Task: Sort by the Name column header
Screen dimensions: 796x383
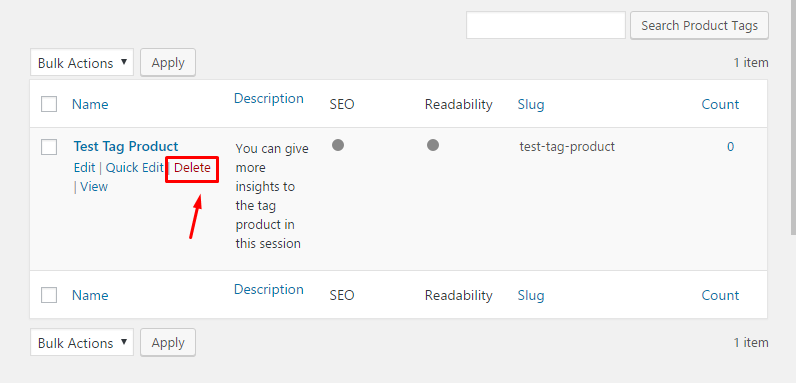Action: click(90, 104)
